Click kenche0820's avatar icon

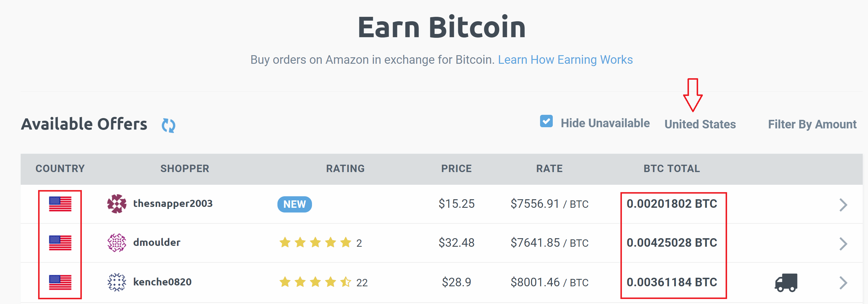pyautogui.click(x=117, y=282)
